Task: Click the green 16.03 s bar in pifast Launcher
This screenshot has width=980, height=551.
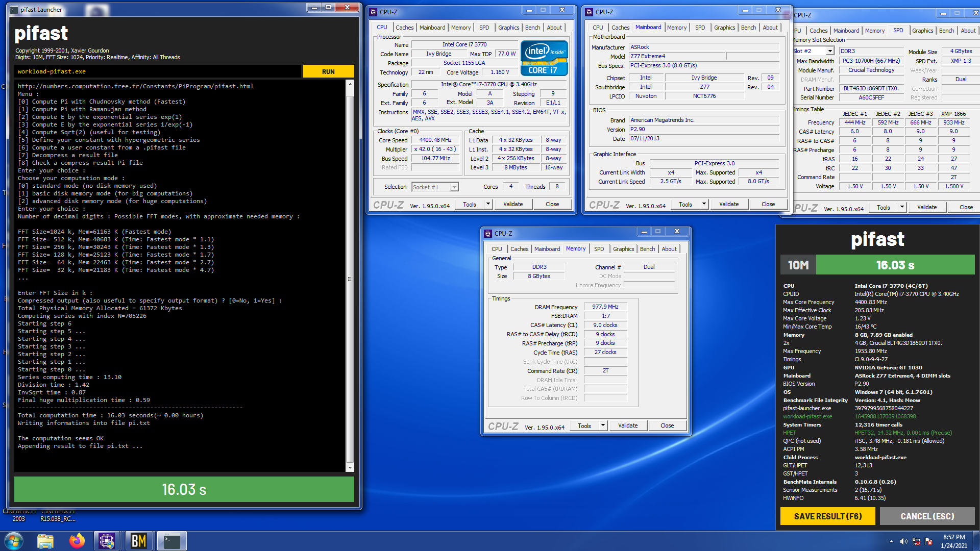Action: (x=184, y=490)
